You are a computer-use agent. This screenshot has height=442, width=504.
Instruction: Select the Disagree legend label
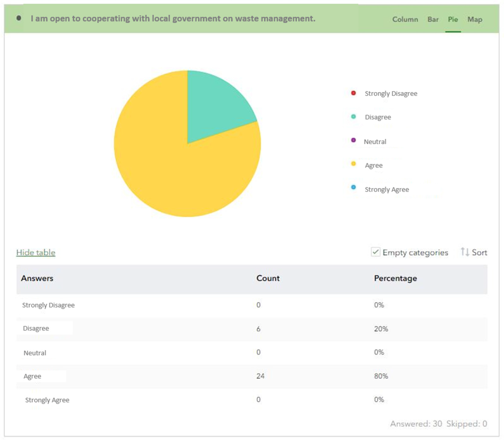pyautogui.click(x=378, y=117)
